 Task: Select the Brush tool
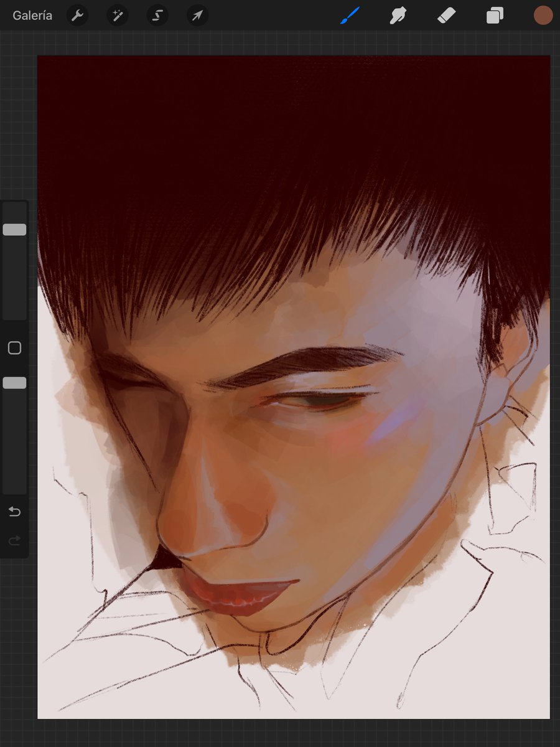pos(350,16)
